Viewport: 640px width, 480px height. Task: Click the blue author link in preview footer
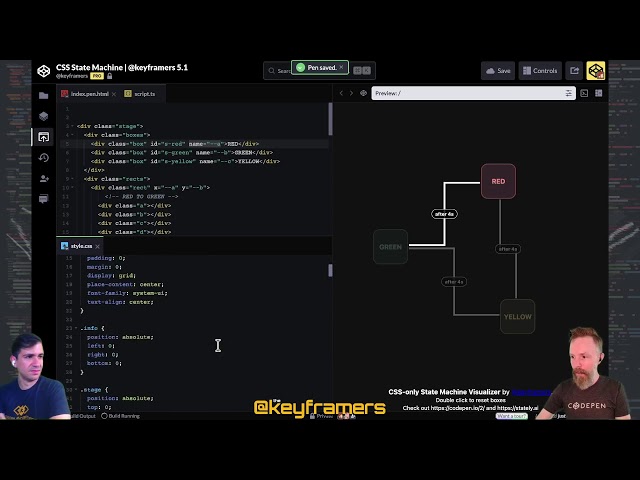[531, 392]
